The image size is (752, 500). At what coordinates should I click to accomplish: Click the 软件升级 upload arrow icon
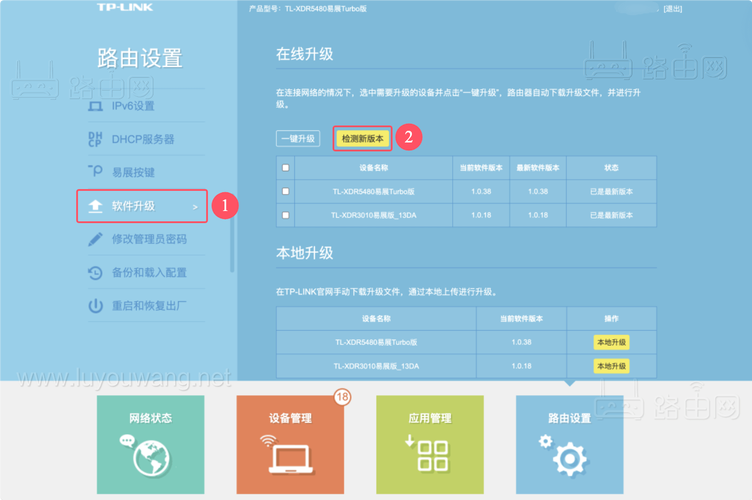96,206
